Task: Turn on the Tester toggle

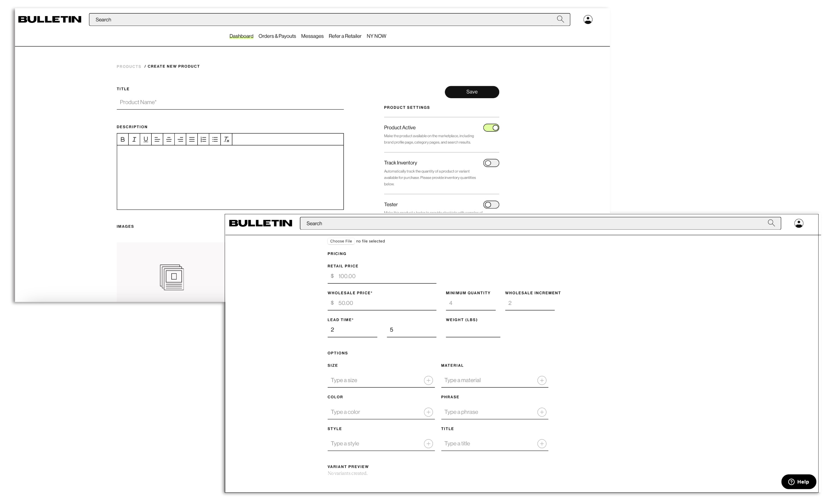Action: pos(491,205)
